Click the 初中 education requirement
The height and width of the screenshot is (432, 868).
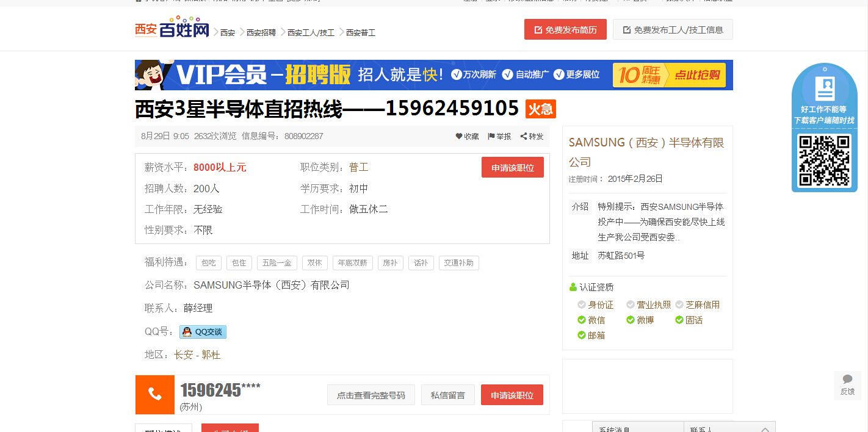tap(359, 189)
